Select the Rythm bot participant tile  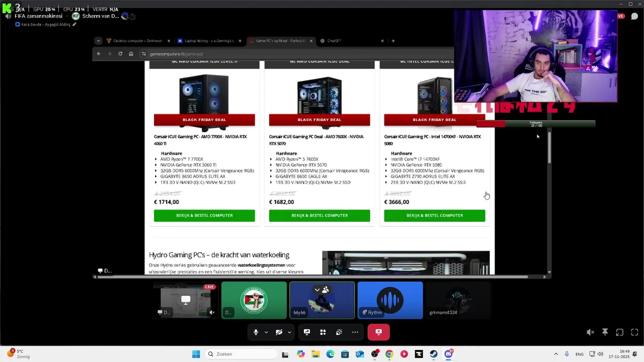(x=390, y=300)
